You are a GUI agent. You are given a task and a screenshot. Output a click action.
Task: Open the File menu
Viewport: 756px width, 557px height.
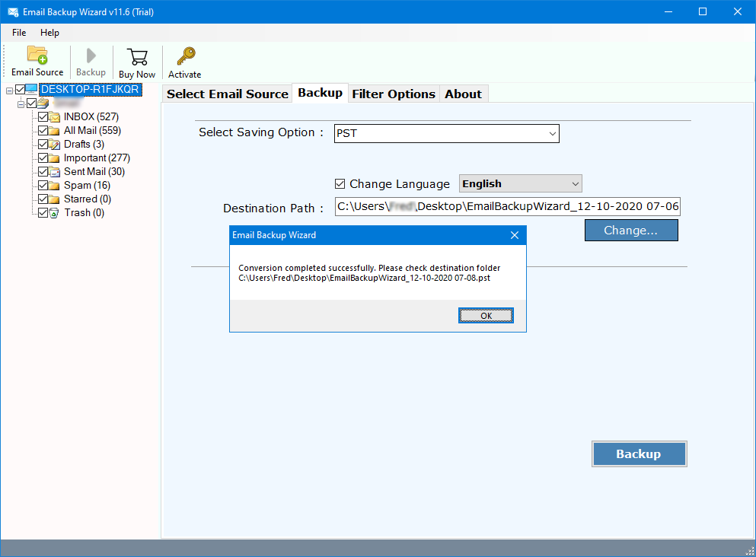19,33
